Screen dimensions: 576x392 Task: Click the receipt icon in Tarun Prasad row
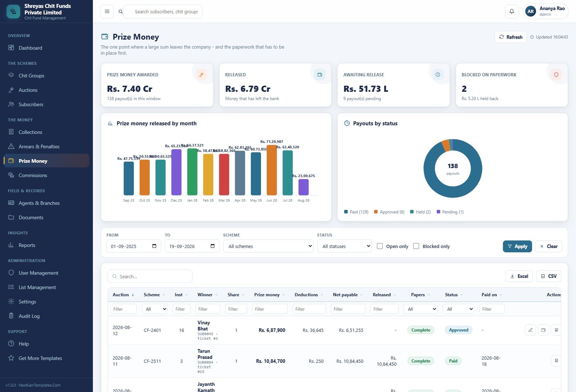pyautogui.click(x=556, y=361)
